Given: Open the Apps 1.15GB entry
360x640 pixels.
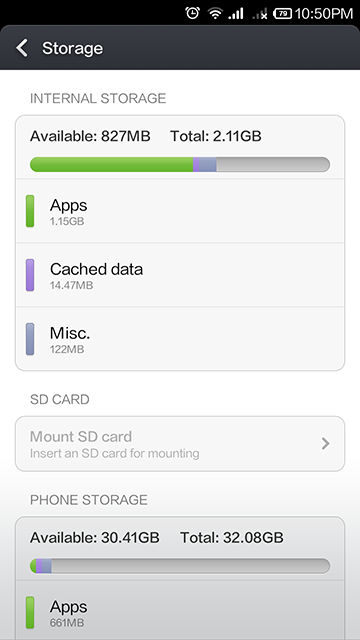Looking at the screenshot, I should pyautogui.click(x=180, y=211).
